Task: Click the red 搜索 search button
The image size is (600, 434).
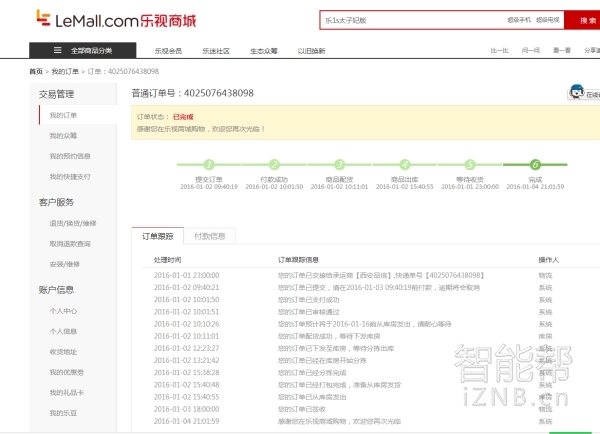Action: 582,20
